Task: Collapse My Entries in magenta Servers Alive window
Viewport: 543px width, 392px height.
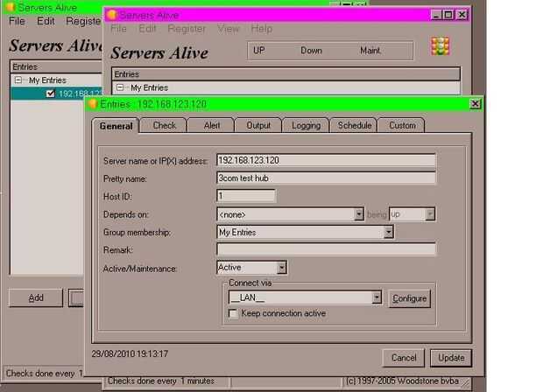Action: click(120, 87)
